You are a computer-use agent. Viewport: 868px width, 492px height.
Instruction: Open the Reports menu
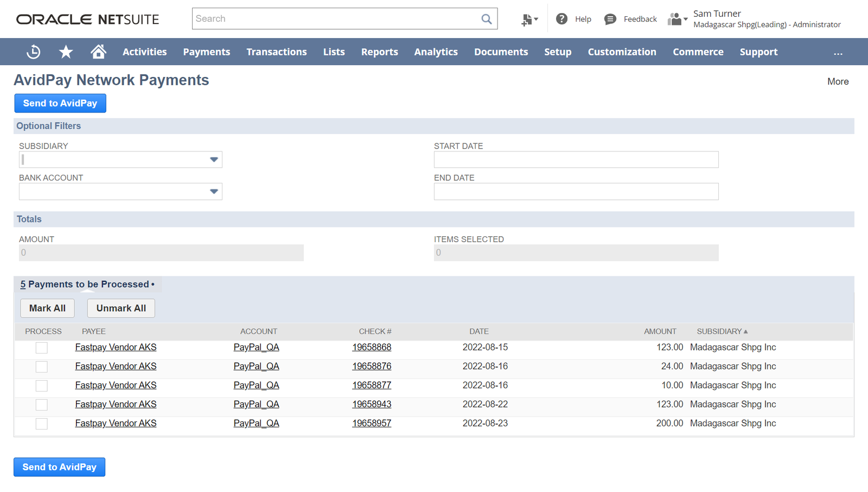(x=380, y=52)
